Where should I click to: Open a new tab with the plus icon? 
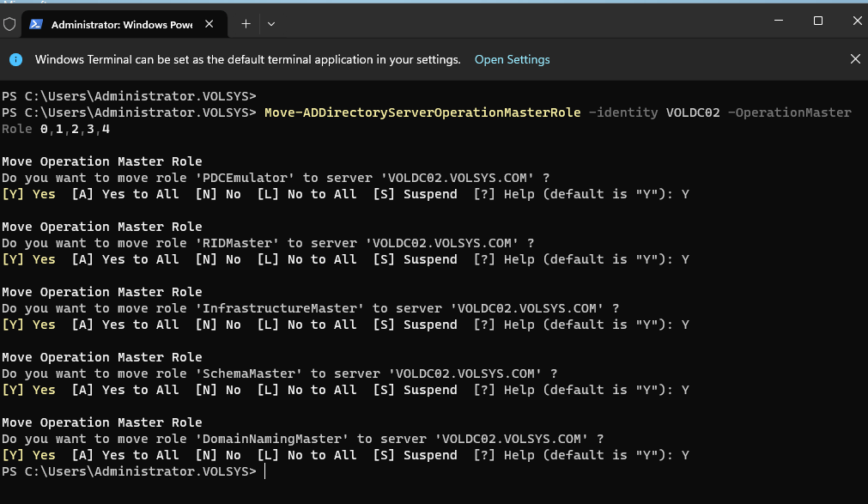click(x=246, y=24)
